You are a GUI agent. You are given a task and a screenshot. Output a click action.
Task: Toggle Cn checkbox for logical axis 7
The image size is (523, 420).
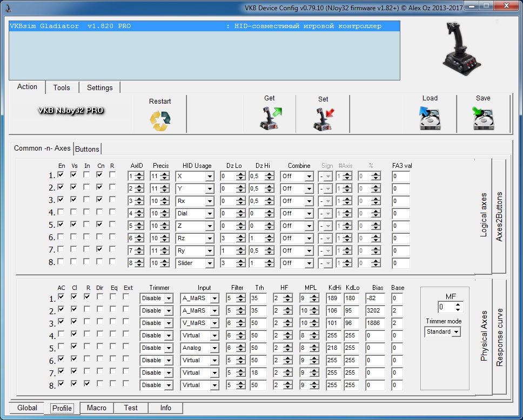(99, 249)
